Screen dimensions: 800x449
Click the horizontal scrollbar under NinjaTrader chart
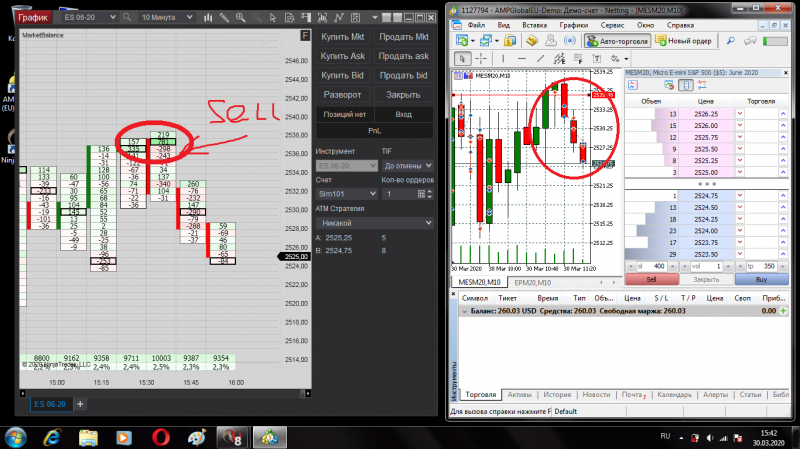(165, 393)
